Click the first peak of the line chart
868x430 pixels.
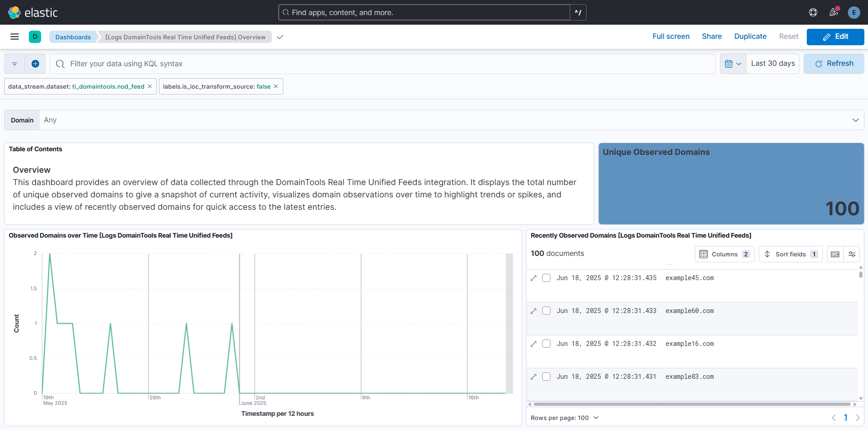(x=50, y=254)
